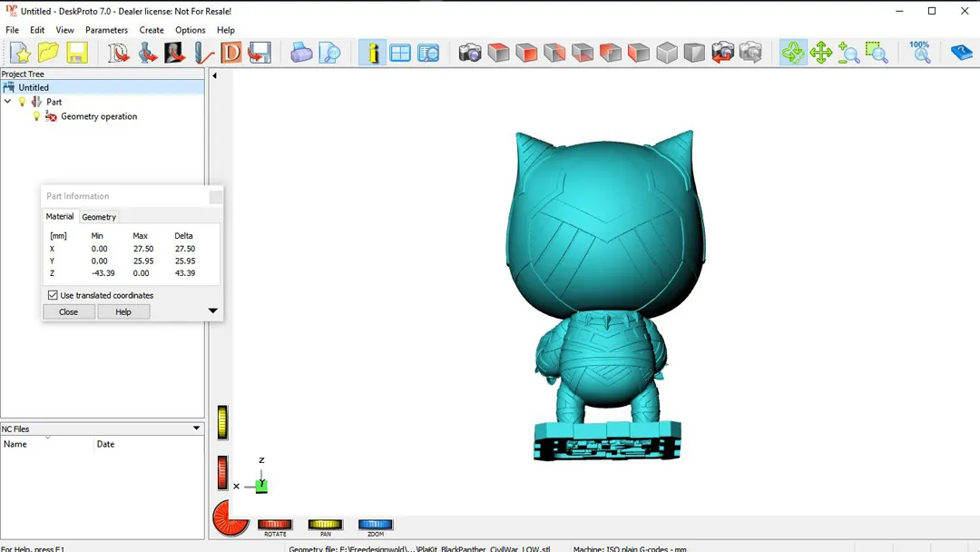The height and width of the screenshot is (552, 980).
Task: Click the yellow PAN thumbwheel
Action: [325, 525]
